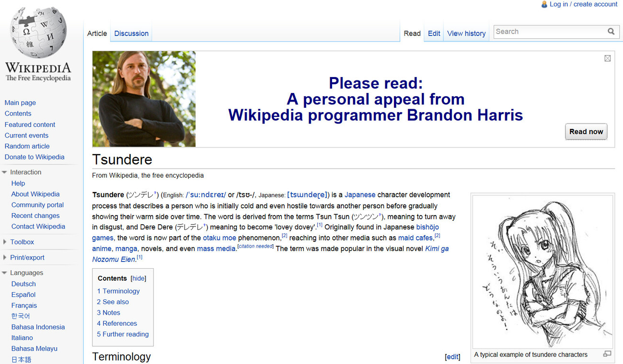Open the View history tab
The width and height of the screenshot is (623, 364).
point(466,34)
